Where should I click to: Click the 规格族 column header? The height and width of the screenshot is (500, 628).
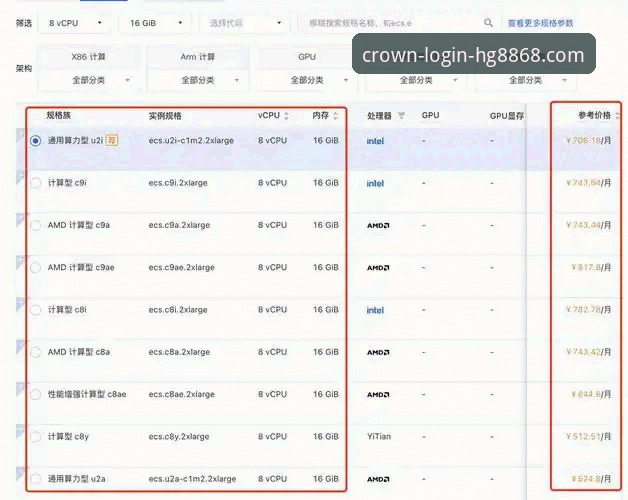point(59,115)
